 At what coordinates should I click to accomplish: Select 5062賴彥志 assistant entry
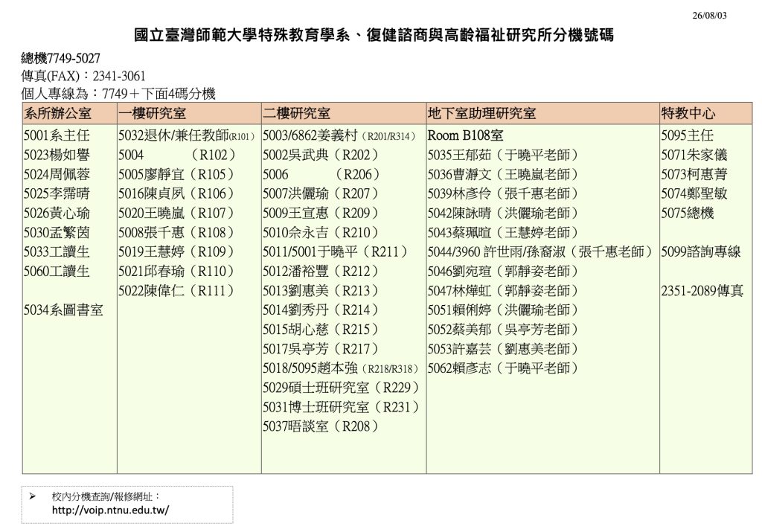(504, 368)
